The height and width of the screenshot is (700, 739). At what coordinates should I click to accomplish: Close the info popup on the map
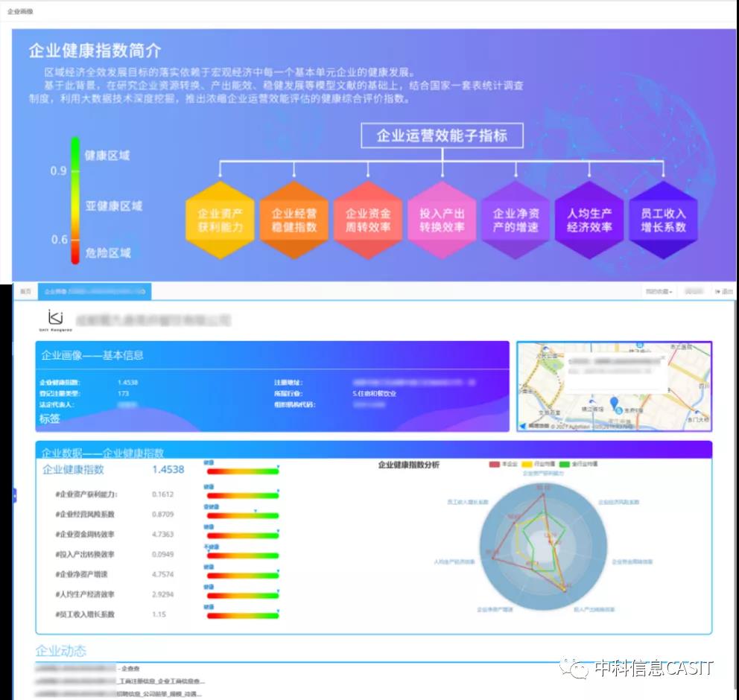pos(663,358)
